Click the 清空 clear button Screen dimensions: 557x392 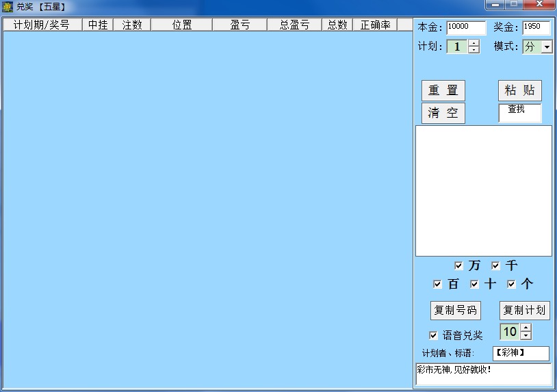point(443,114)
